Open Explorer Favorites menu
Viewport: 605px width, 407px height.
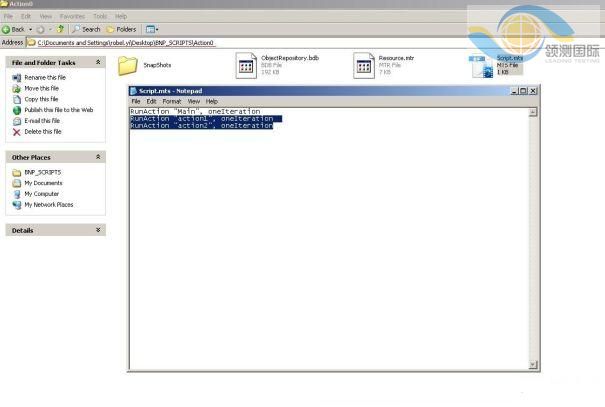coord(72,16)
